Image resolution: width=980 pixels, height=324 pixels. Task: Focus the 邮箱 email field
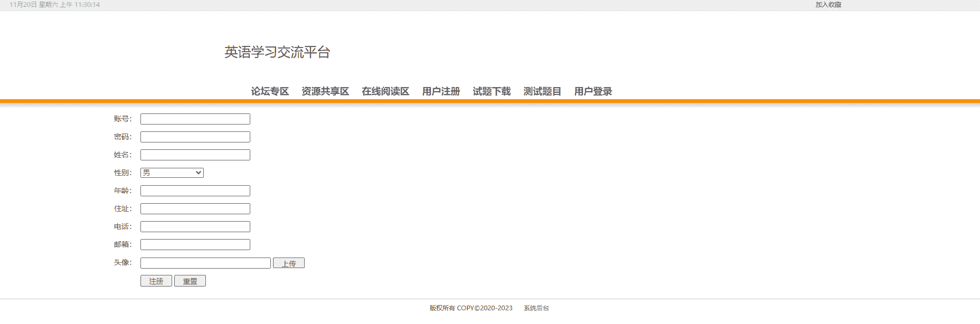coord(195,245)
